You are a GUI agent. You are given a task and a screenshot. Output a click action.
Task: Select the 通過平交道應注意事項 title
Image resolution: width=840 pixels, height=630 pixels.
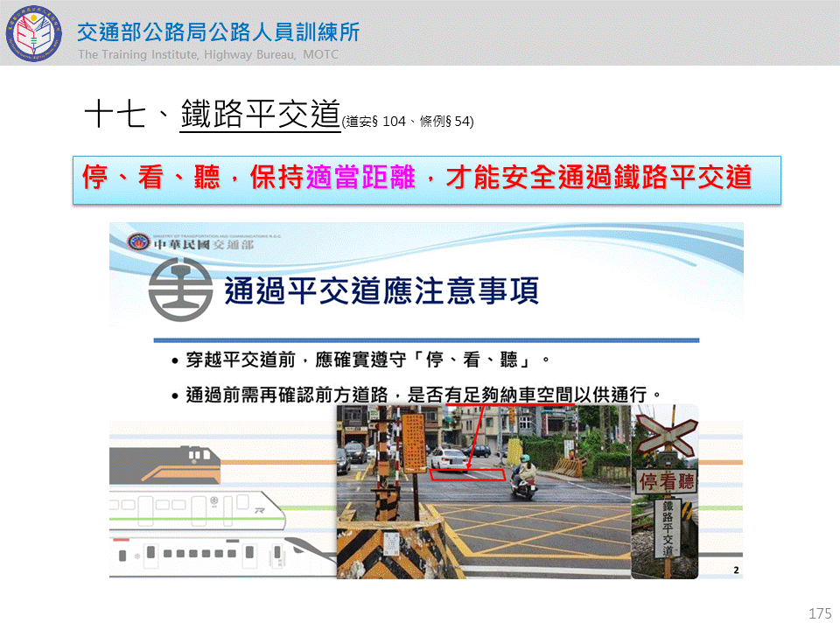[x=381, y=290]
